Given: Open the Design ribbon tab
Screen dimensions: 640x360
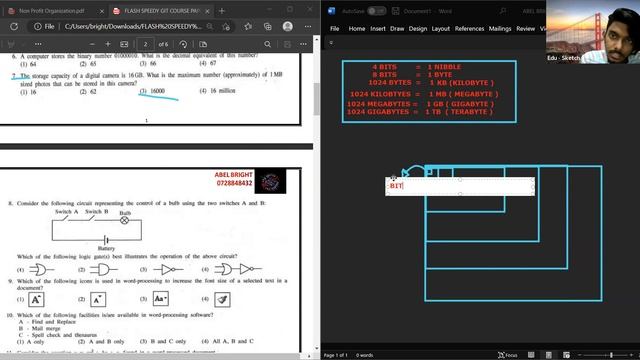Looking at the screenshot, I should [418, 29].
